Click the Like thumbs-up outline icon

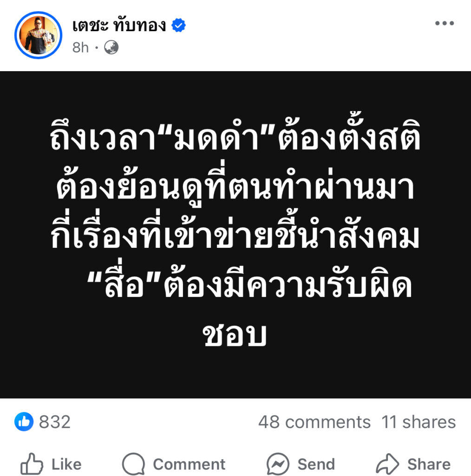pyautogui.click(x=32, y=464)
